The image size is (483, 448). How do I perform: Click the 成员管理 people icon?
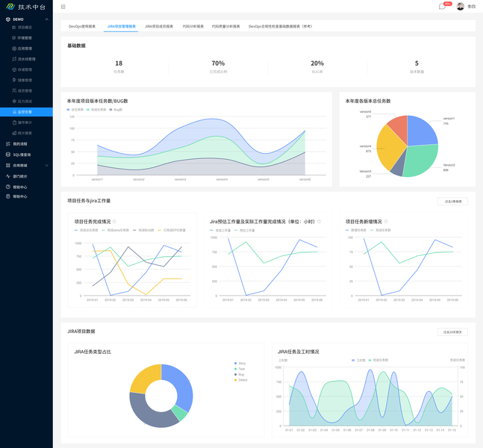pyautogui.click(x=14, y=90)
